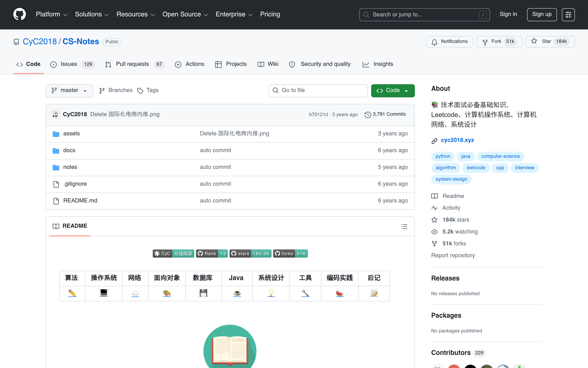Viewport: 588px width, 368px height.
Task: Open the palette emoji under 面向对象
Action: pos(167,293)
